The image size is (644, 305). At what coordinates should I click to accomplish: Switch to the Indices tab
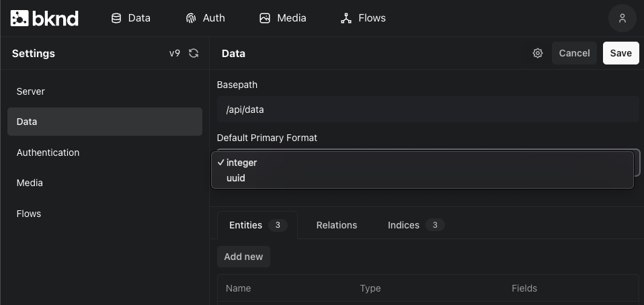click(415, 225)
